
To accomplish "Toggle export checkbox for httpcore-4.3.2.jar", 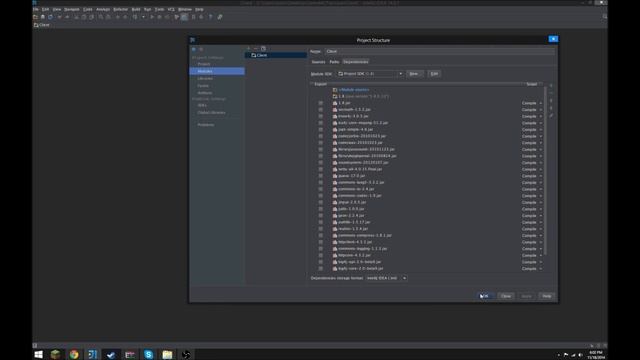I will pyautogui.click(x=320, y=256).
